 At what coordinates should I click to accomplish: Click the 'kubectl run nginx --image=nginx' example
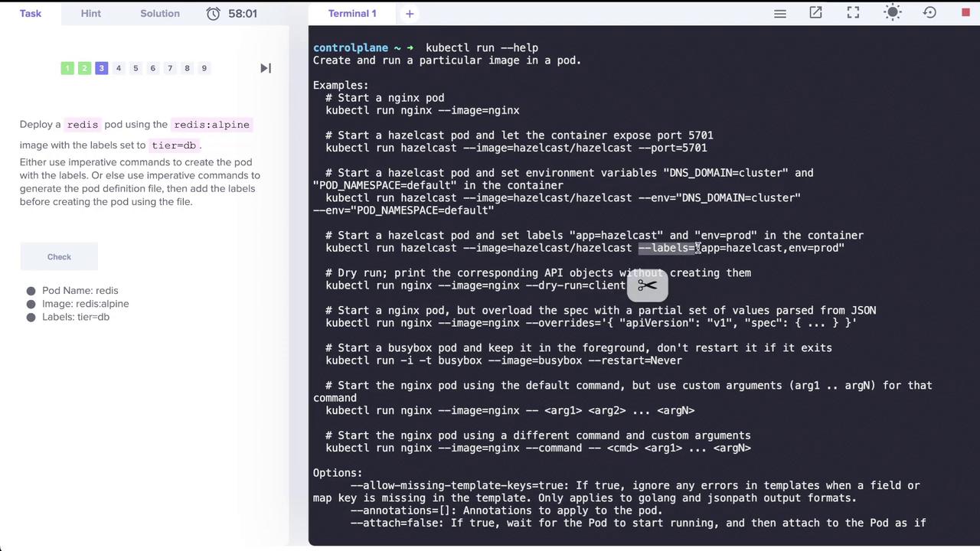(423, 110)
